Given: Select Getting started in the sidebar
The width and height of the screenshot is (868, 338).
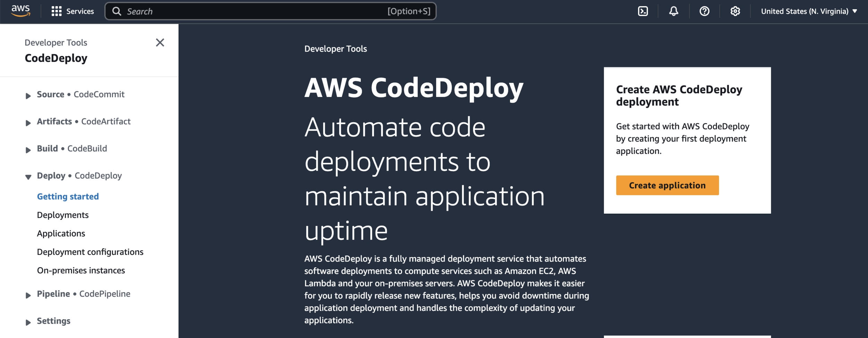Looking at the screenshot, I should click(68, 196).
